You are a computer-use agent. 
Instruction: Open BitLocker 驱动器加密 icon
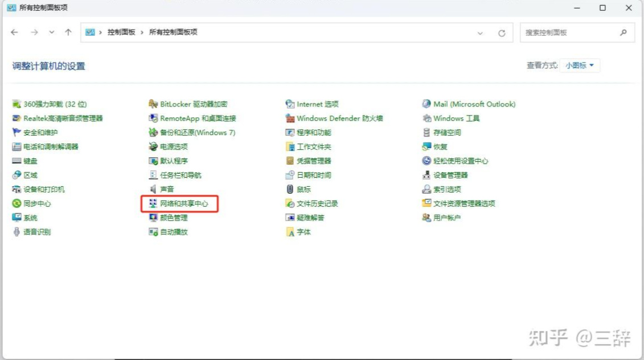pyautogui.click(x=153, y=104)
